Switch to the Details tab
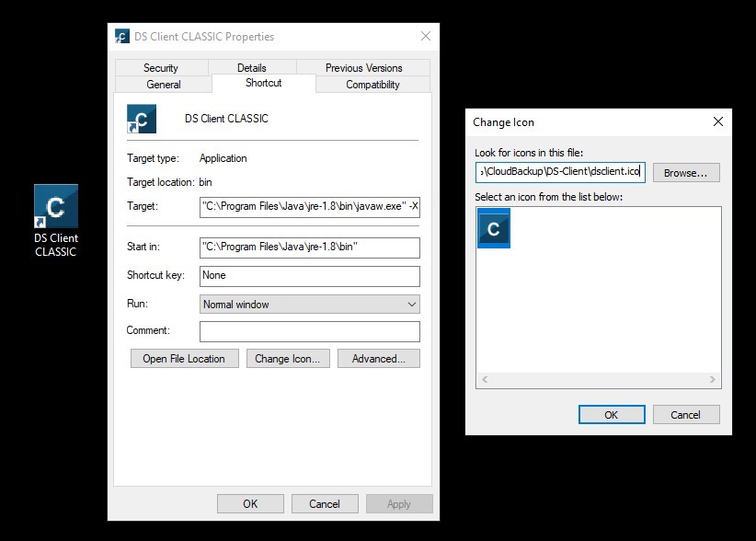The image size is (756, 541). [251, 68]
